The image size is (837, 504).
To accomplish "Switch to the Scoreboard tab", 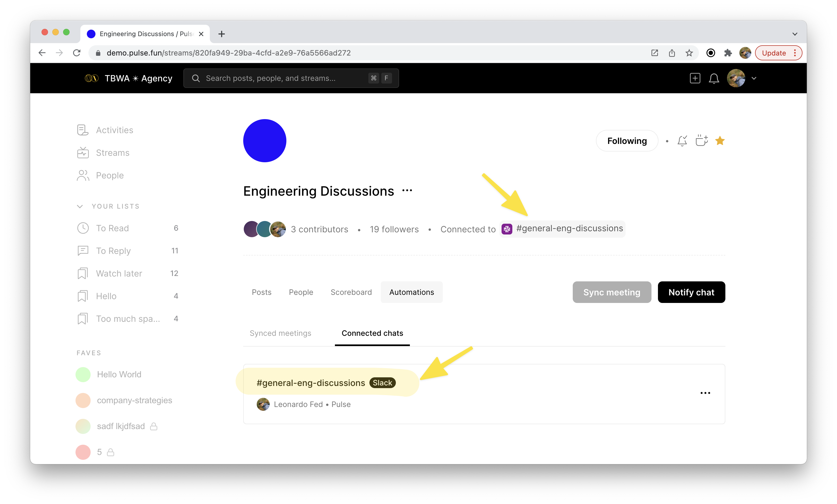I will (351, 292).
